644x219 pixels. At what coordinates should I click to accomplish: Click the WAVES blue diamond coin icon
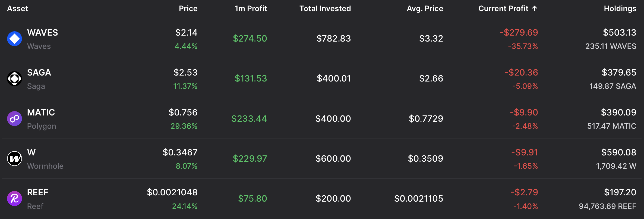coord(14,39)
